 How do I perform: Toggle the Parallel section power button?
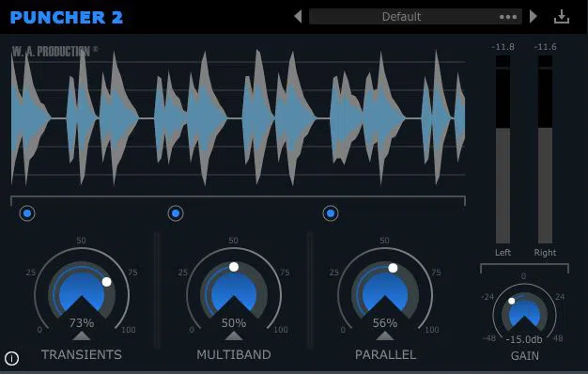(331, 213)
